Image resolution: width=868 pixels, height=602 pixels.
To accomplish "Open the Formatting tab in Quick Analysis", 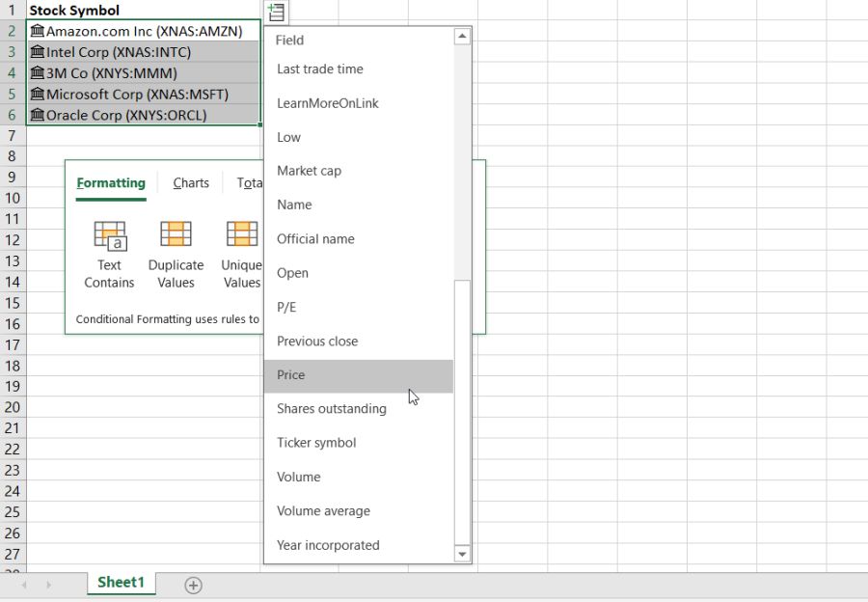I will [x=111, y=183].
